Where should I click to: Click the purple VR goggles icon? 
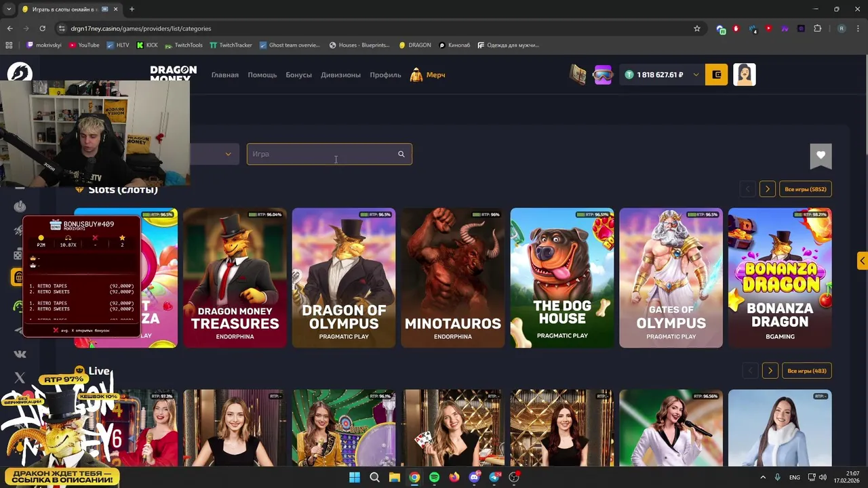(603, 75)
